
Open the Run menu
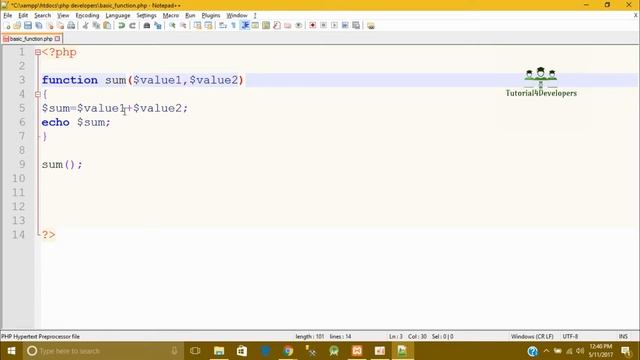click(190, 16)
